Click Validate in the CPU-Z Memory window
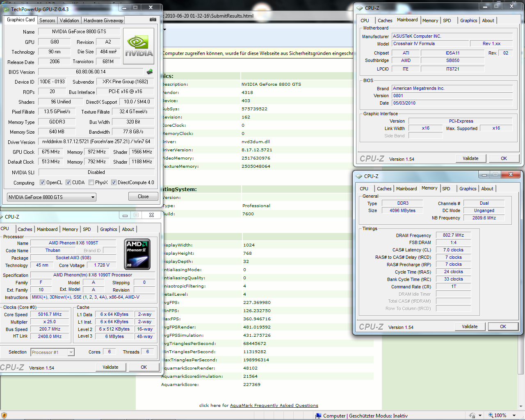525x420 pixels. coord(470,326)
